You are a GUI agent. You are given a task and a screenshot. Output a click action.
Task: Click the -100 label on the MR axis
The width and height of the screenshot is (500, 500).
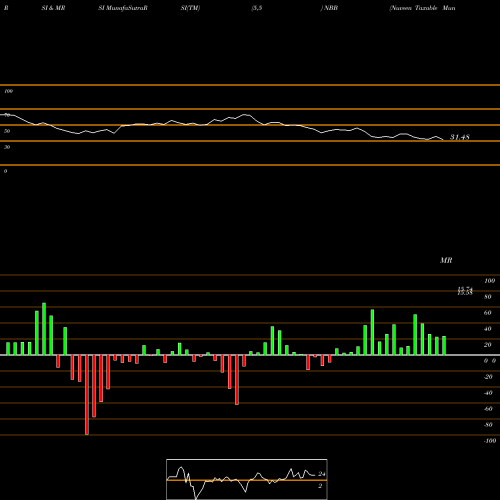[x=490, y=441]
